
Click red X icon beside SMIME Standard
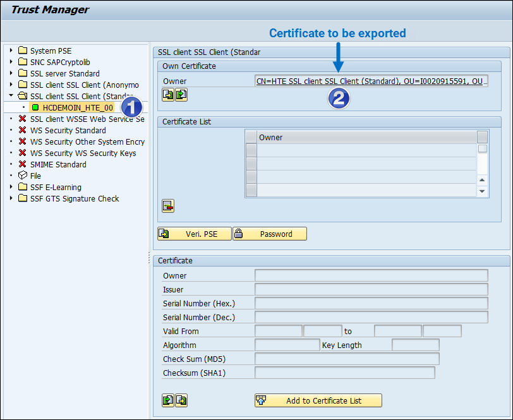pyautogui.click(x=22, y=164)
